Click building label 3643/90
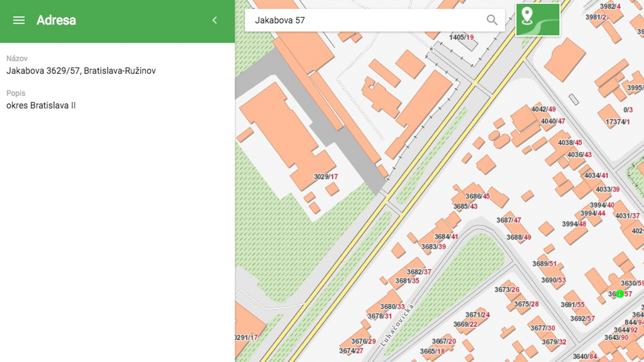644x362 pixels. click(x=616, y=338)
